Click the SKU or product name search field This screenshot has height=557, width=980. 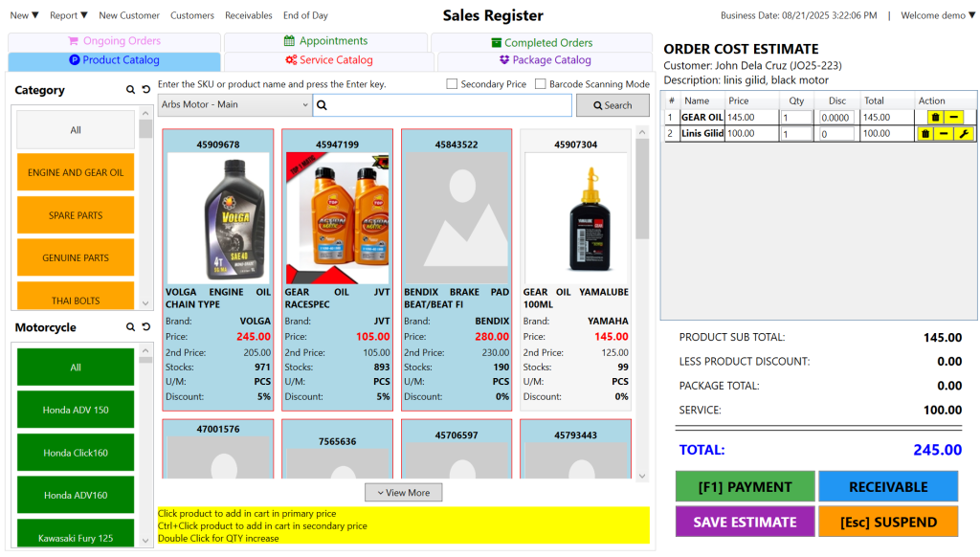pyautogui.click(x=442, y=105)
